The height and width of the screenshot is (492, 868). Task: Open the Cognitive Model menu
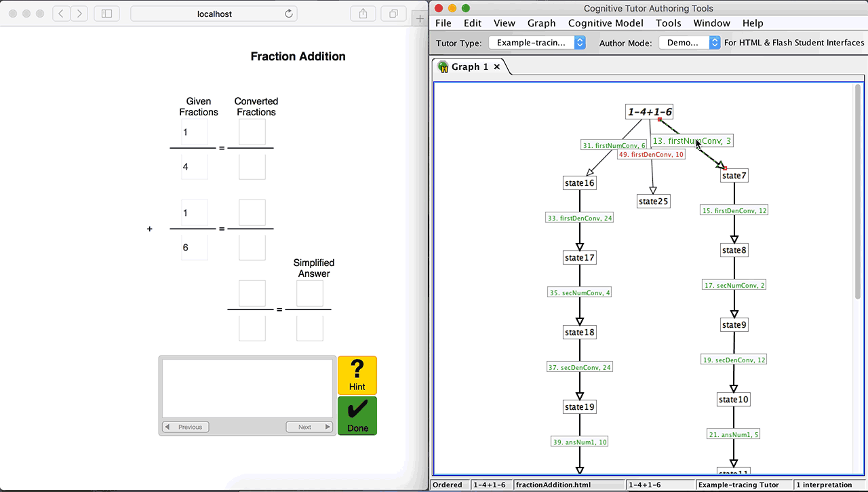point(606,22)
